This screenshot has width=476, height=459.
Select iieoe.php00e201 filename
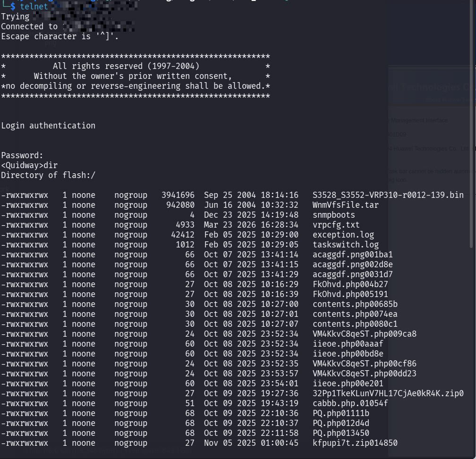[348, 383]
